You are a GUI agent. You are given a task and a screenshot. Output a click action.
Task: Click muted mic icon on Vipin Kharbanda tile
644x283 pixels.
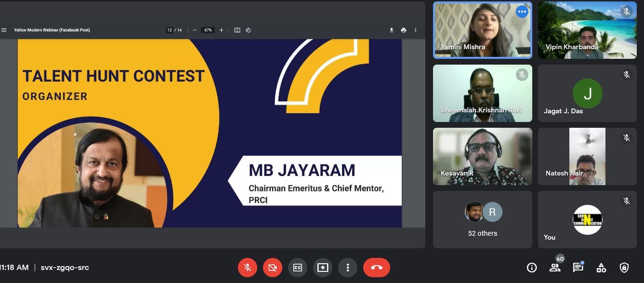627,12
